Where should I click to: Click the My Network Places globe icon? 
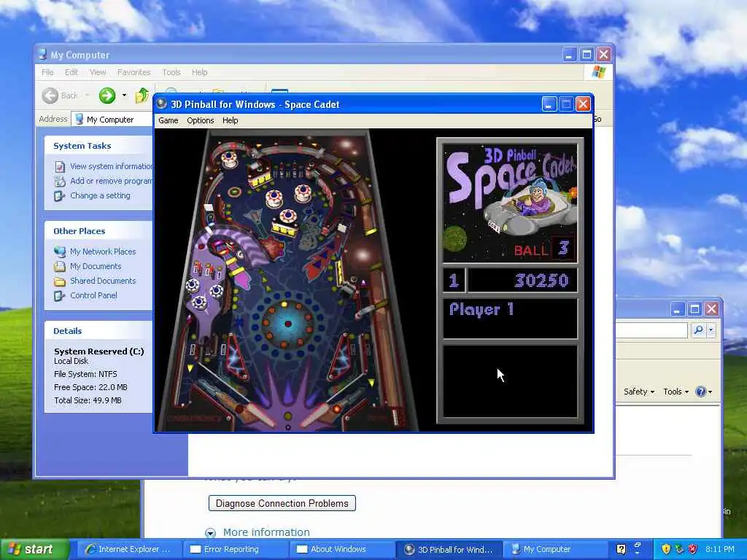coord(60,252)
